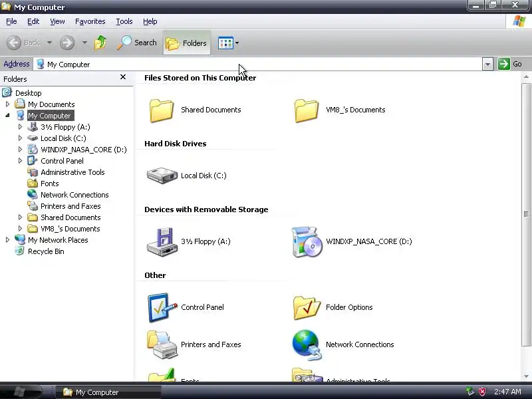Expand WINDXP_NASA_CORE (D:) tree node
The image size is (532, 399).
pyautogui.click(x=20, y=149)
